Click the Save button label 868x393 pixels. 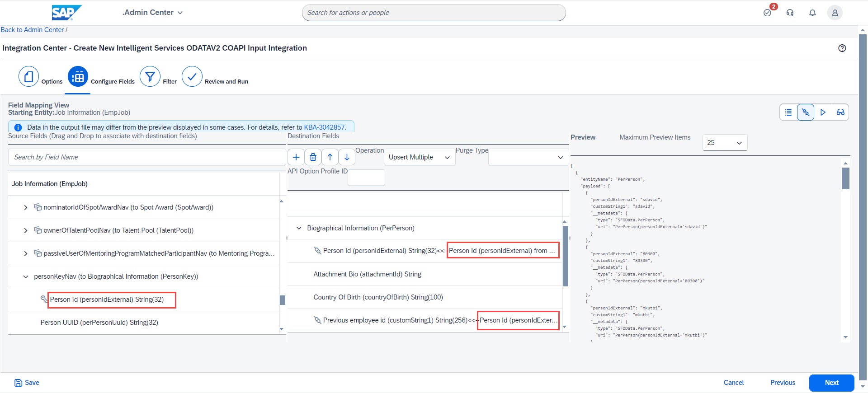32,383
